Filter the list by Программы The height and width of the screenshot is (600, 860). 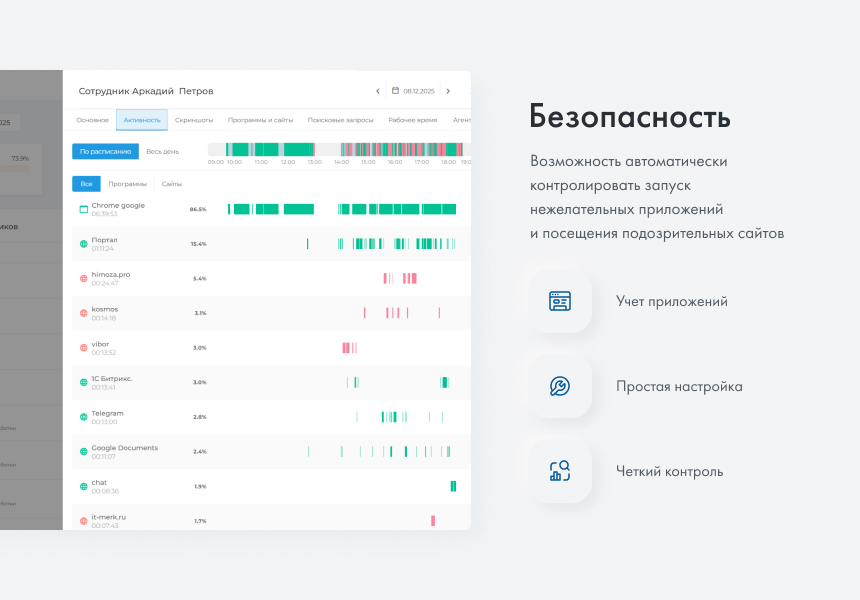[128, 184]
